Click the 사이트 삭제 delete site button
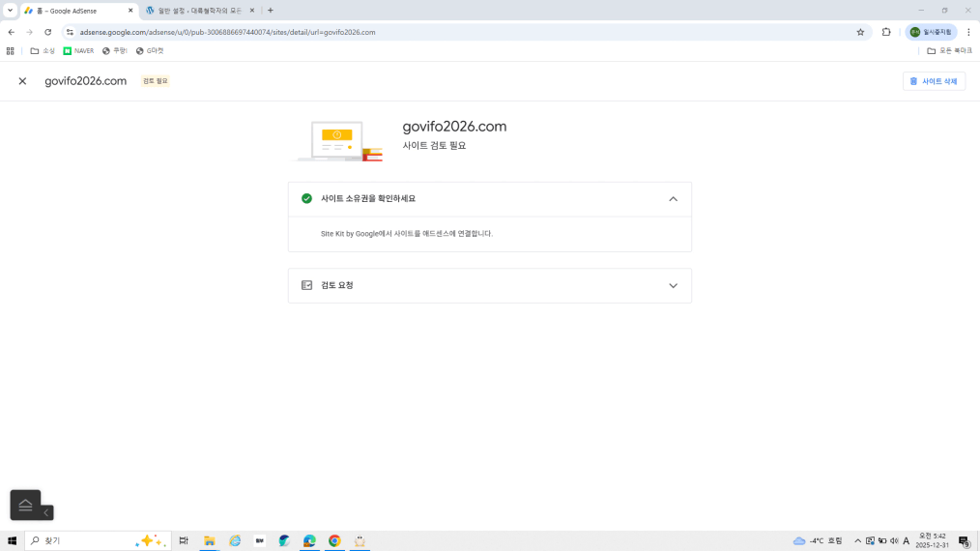Image resolution: width=980 pixels, height=551 pixels. (x=934, y=81)
